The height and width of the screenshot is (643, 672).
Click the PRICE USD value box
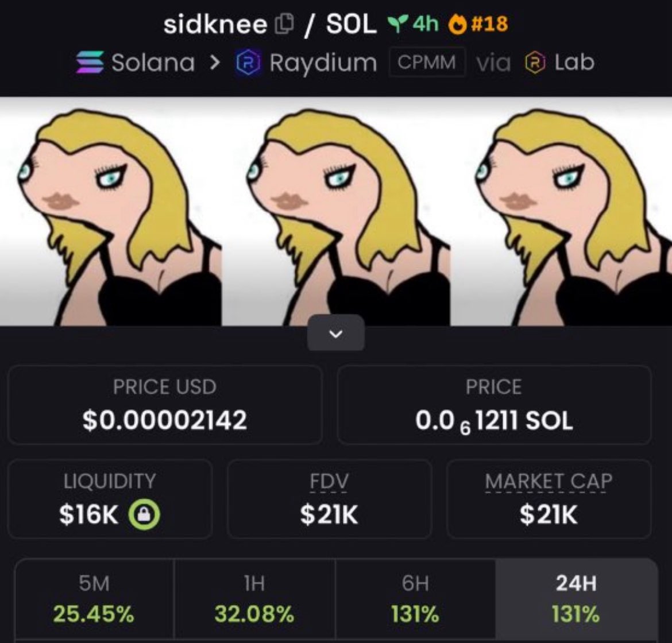point(165,405)
